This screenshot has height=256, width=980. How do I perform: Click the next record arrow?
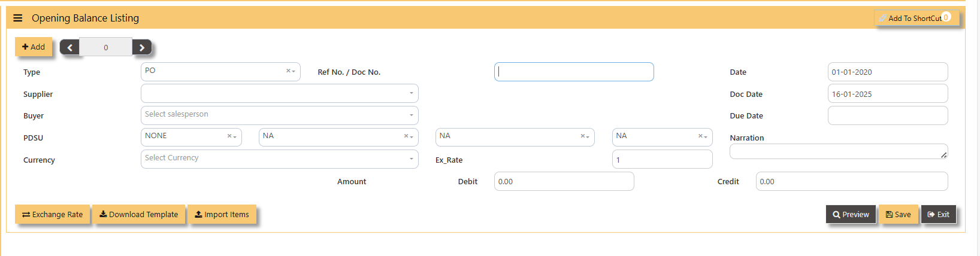(142, 47)
